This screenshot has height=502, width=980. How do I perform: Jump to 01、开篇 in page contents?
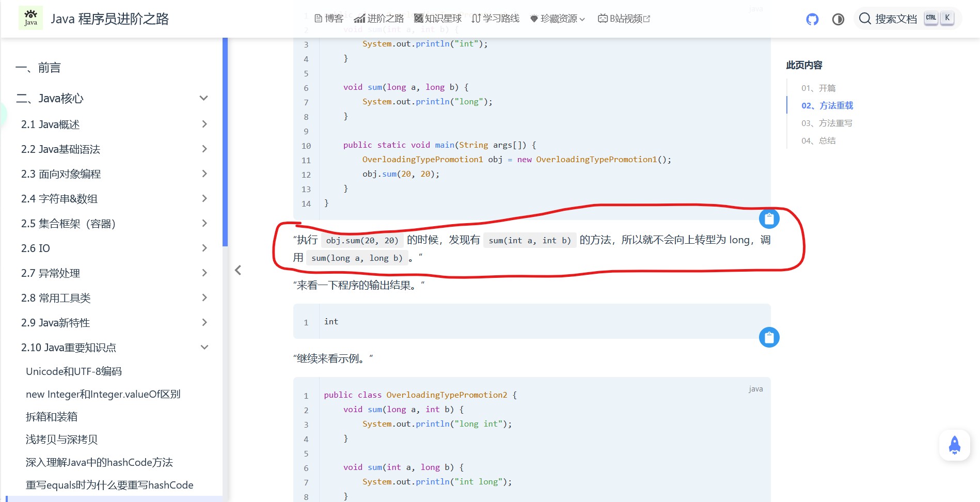tap(818, 88)
